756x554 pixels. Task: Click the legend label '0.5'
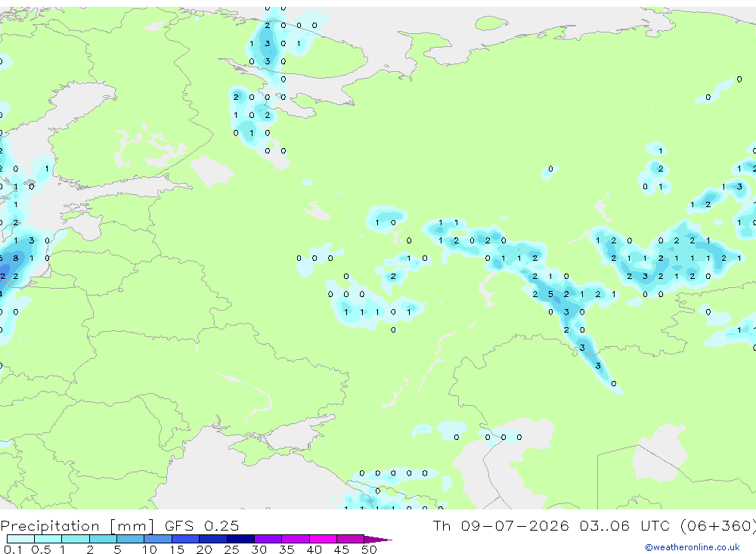pos(41,549)
